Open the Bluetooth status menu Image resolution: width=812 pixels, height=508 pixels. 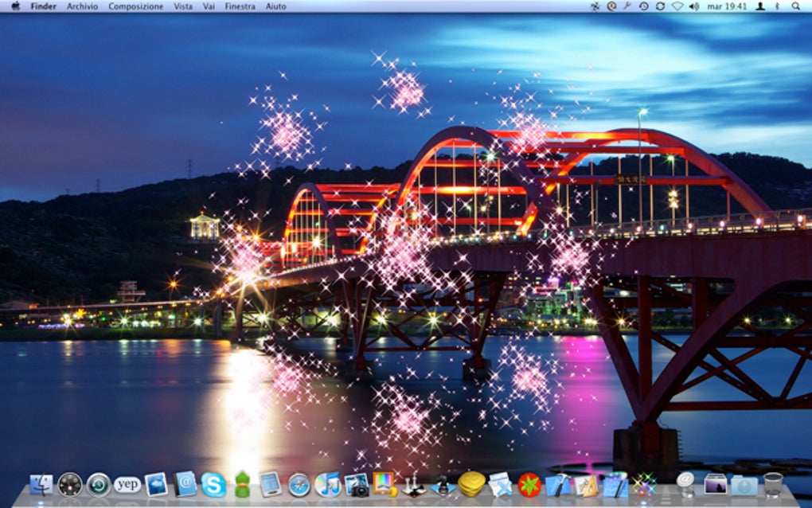(x=777, y=6)
